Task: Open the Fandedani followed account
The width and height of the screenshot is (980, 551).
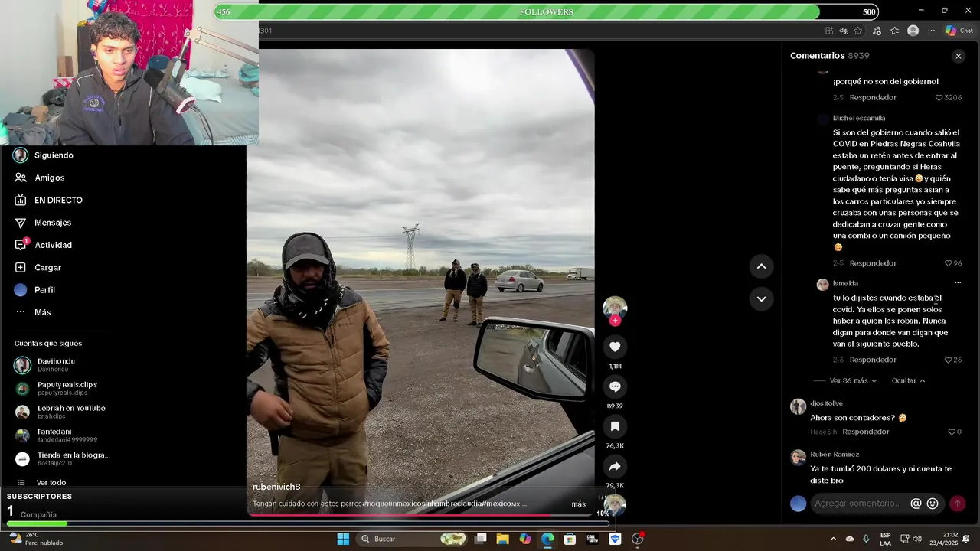Action: coord(67,435)
